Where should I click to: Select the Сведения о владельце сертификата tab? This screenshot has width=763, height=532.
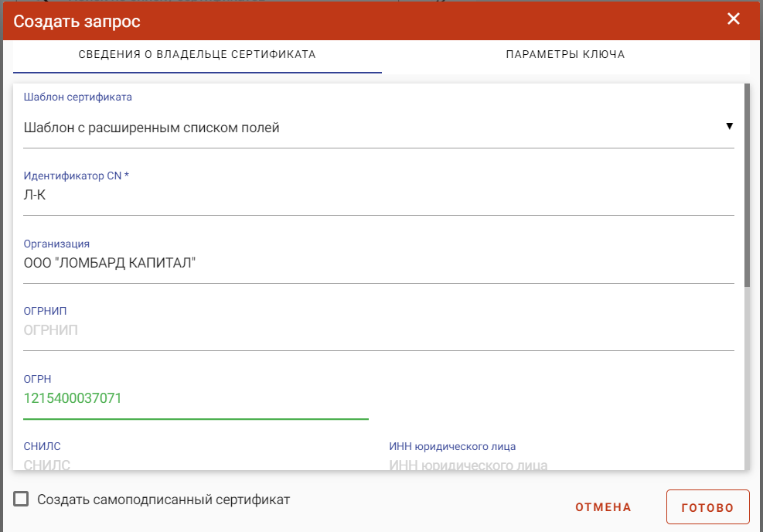pos(197,54)
